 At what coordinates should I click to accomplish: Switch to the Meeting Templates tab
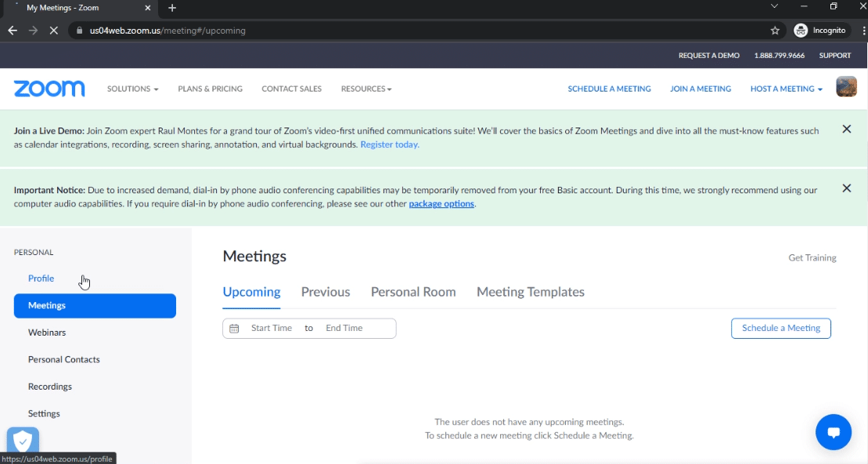531,292
